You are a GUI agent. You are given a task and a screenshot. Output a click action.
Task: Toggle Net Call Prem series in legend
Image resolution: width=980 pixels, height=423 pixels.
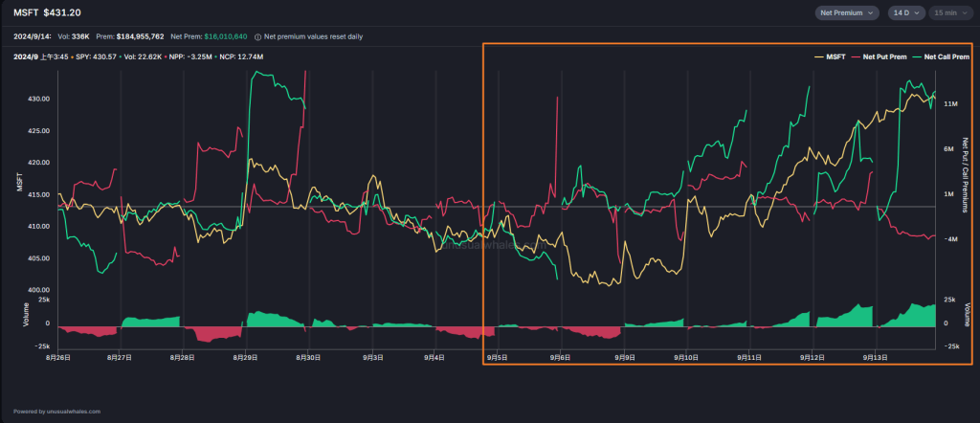(x=945, y=57)
